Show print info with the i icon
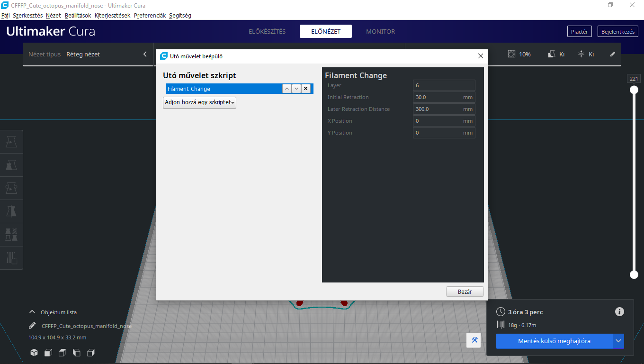 [619, 311]
